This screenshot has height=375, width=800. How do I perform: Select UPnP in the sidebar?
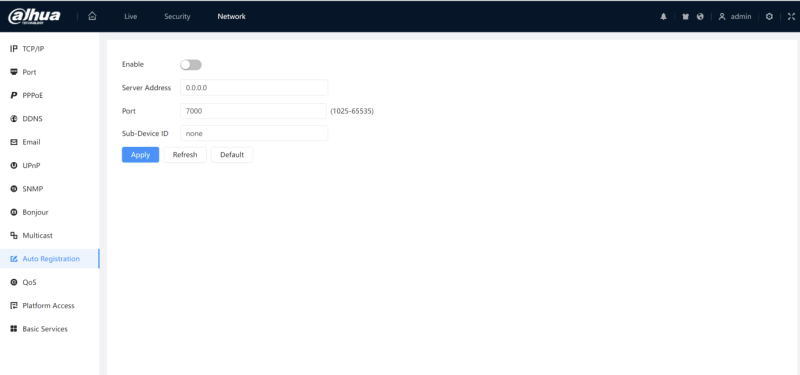49,166
